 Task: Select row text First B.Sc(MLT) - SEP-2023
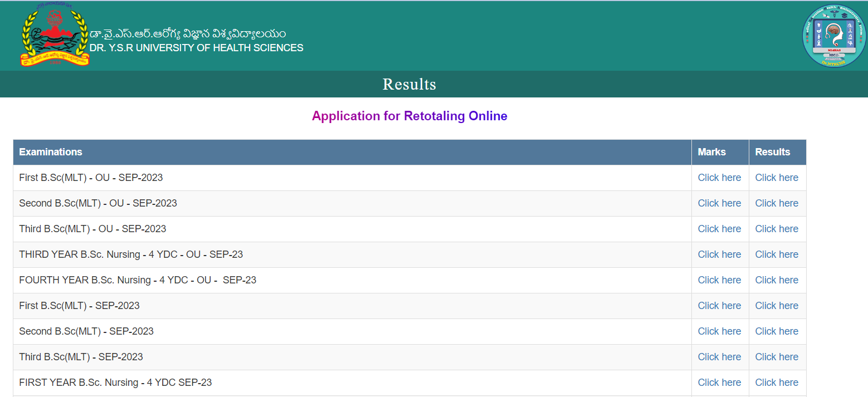[79, 306]
